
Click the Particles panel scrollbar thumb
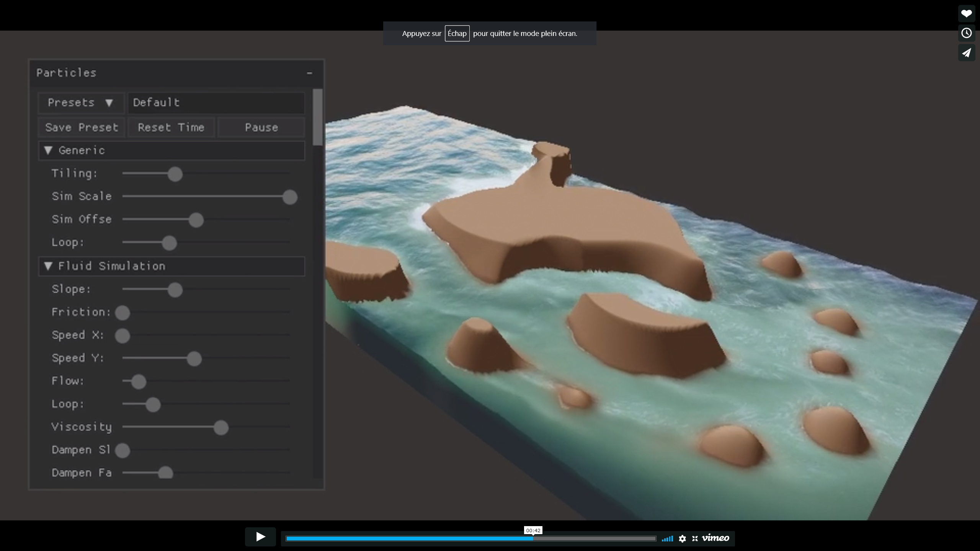pyautogui.click(x=317, y=117)
